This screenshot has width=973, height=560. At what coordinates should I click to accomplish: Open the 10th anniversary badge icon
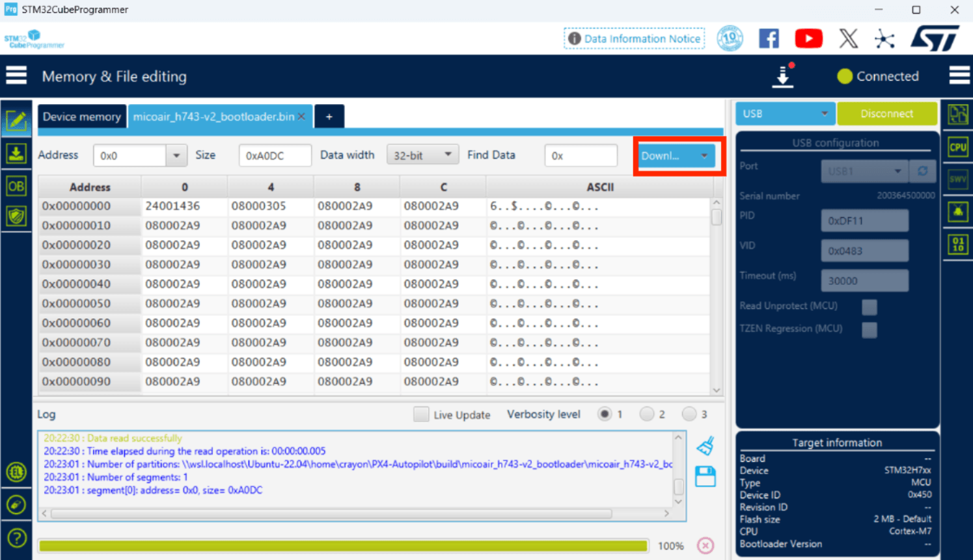pos(730,38)
